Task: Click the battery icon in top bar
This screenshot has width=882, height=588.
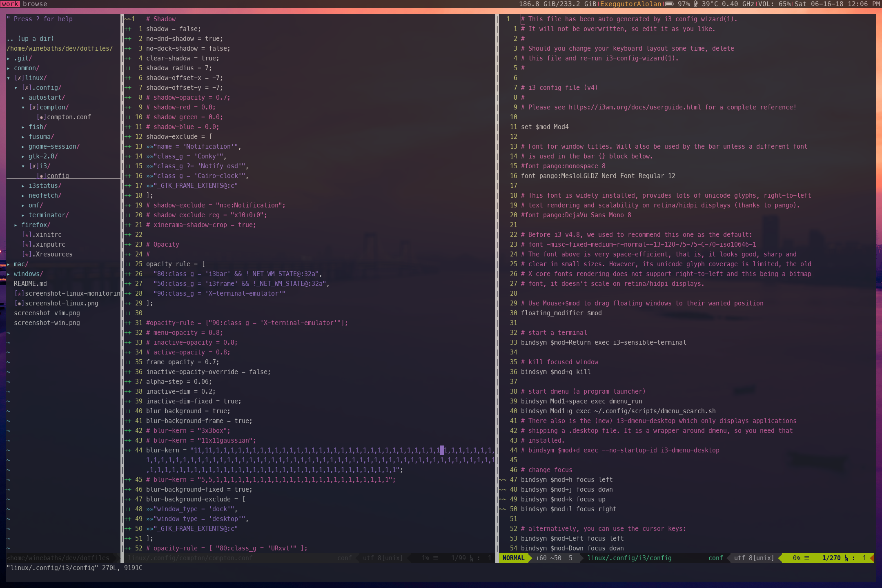Action: click(669, 4)
